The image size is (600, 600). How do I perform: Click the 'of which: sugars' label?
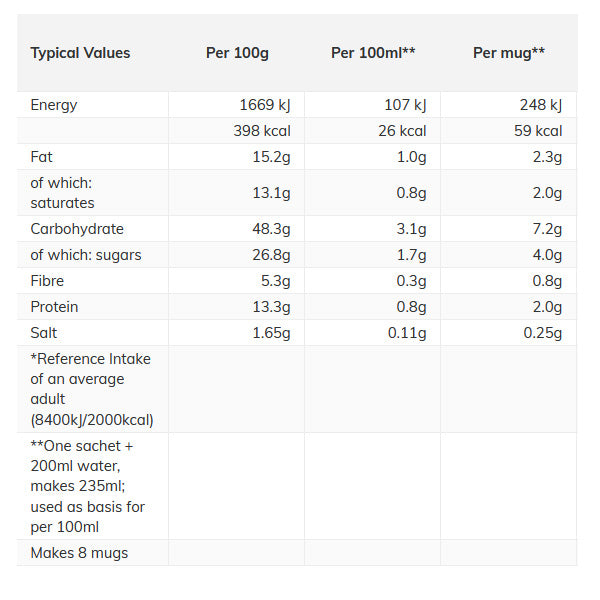86,255
